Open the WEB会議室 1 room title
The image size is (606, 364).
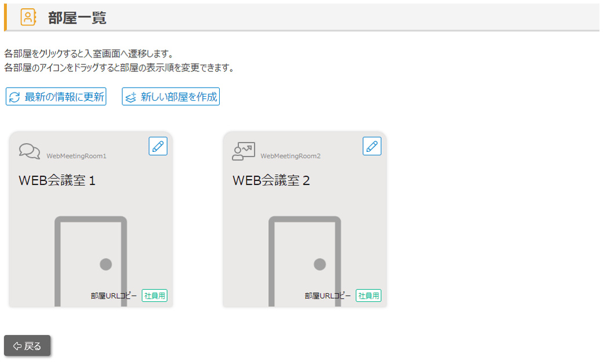[x=57, y=181]
